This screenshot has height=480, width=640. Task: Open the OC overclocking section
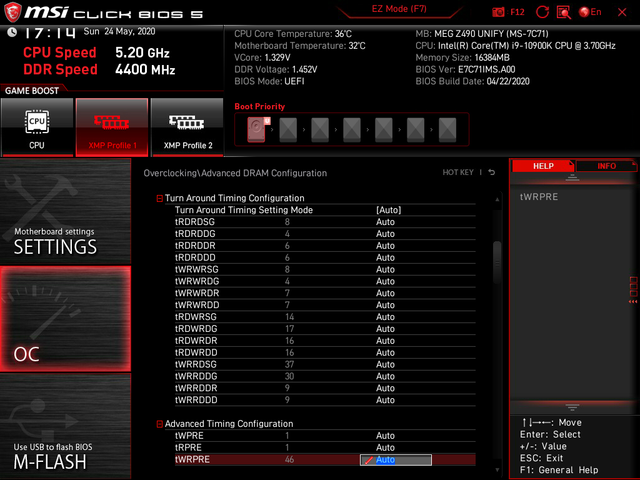pos(65,319)
